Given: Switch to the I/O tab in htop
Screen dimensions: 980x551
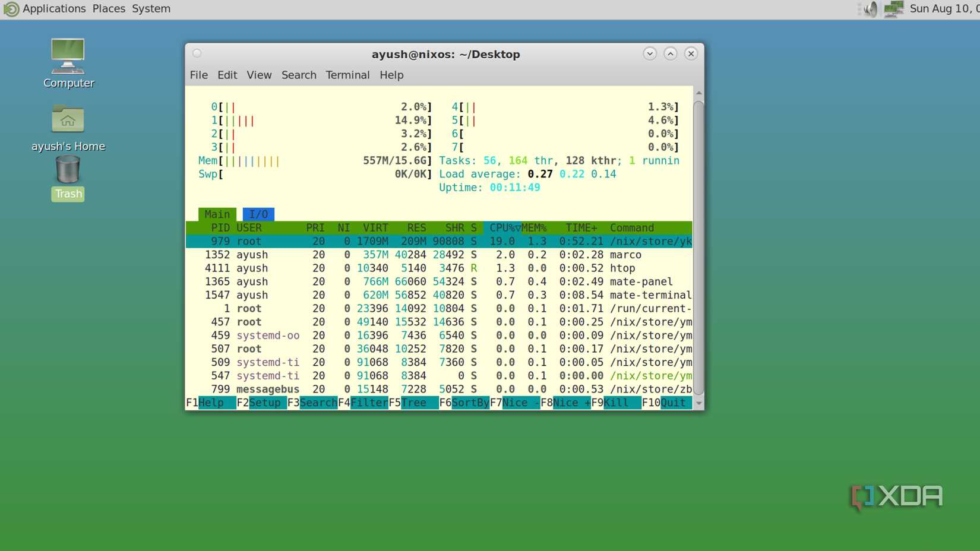Looking at the screenshot, I should 259,214.
